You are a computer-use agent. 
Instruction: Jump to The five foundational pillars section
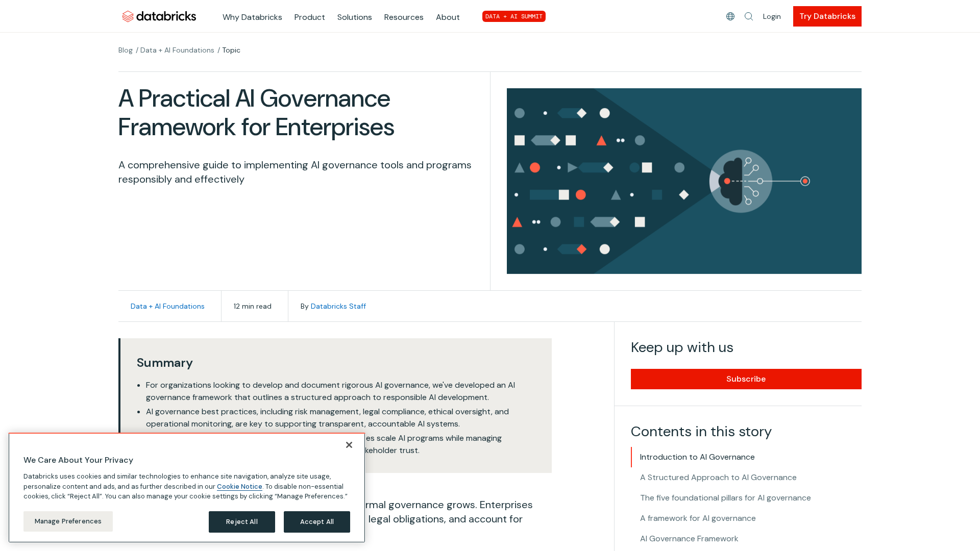coord(725,498)
